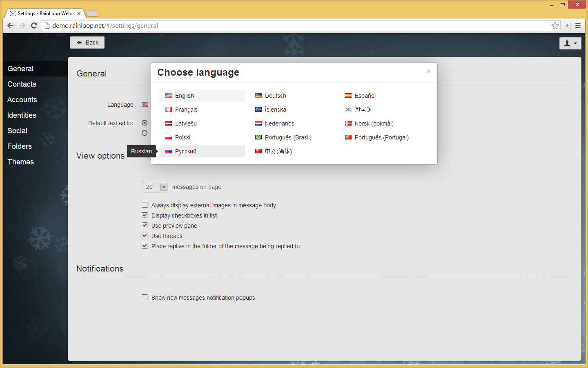Click the Icelandic flag for Íslenska
The height and width of the screenshot is (368, 588).
point(258,109)
